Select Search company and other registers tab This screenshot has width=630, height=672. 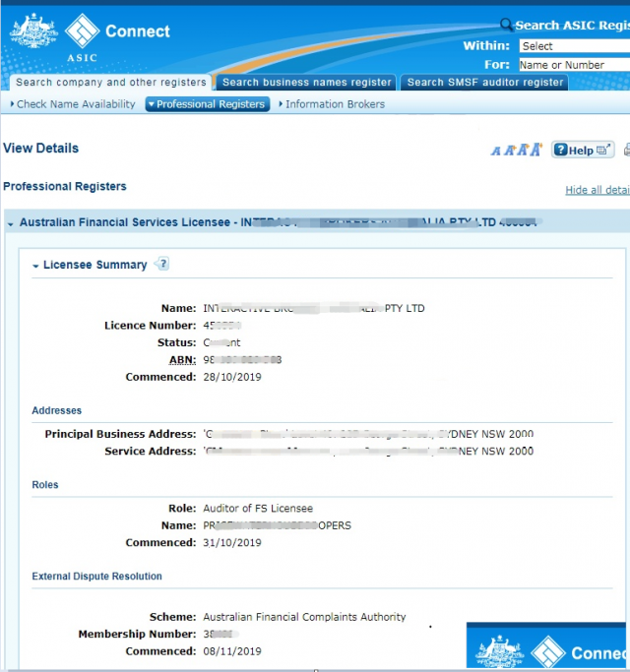[110, 83]
